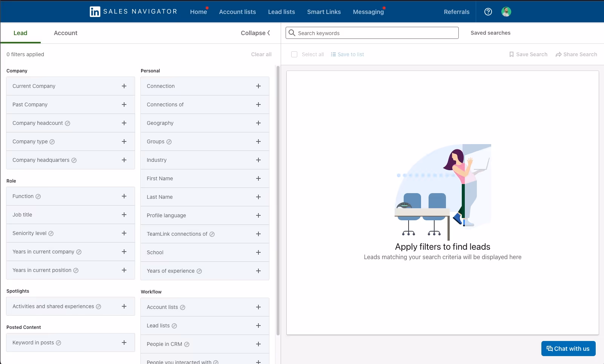Expand the Groups filter

point(205,141)
